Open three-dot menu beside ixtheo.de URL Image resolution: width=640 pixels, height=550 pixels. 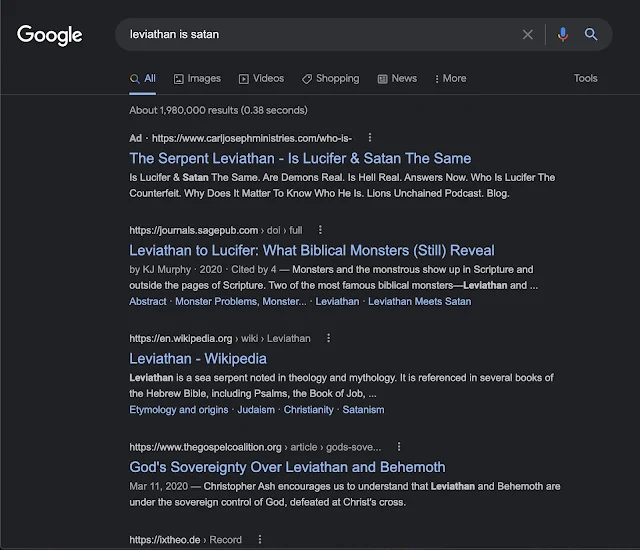tap(260, 539)
